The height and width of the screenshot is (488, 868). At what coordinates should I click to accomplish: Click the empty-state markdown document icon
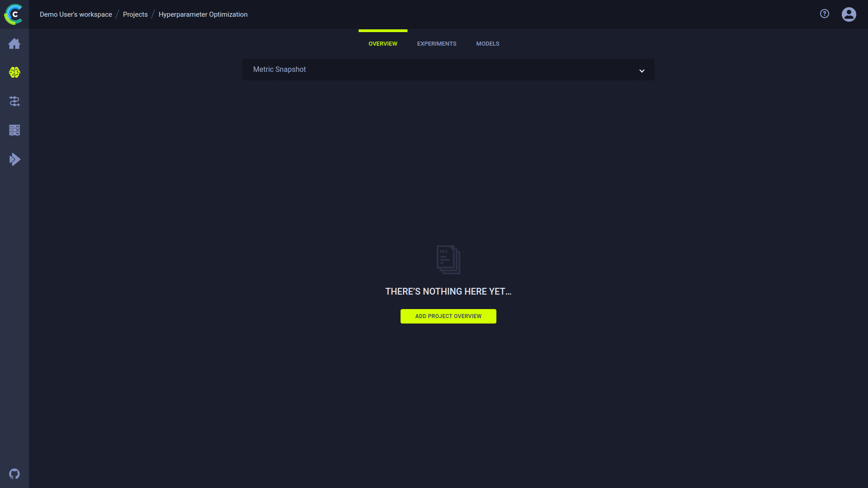pyautogui.click(x=448, y=260)
